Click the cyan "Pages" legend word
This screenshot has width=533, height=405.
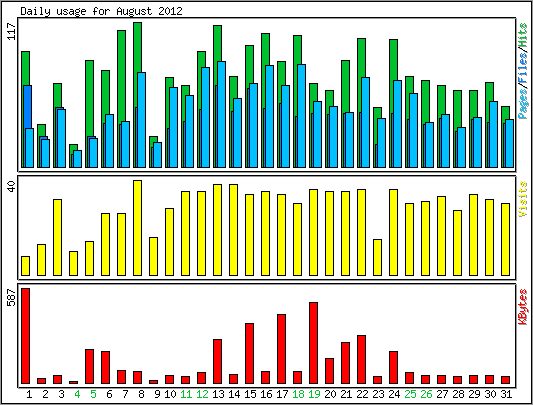point(523,103)
